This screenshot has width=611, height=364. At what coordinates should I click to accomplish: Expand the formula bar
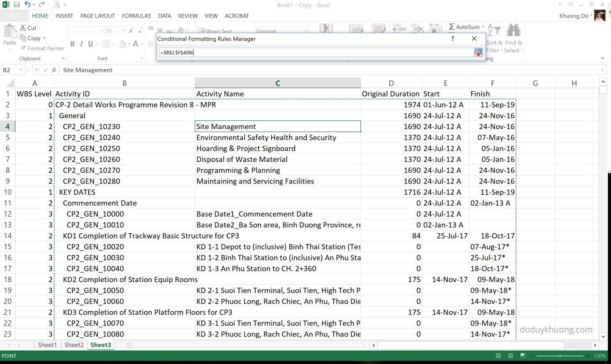[x=602, y=70]
